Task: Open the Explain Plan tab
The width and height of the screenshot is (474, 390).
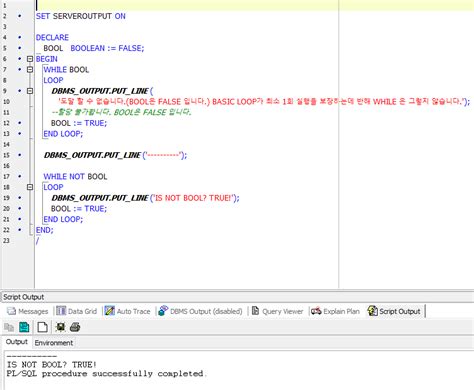Action: click(335, 311)
